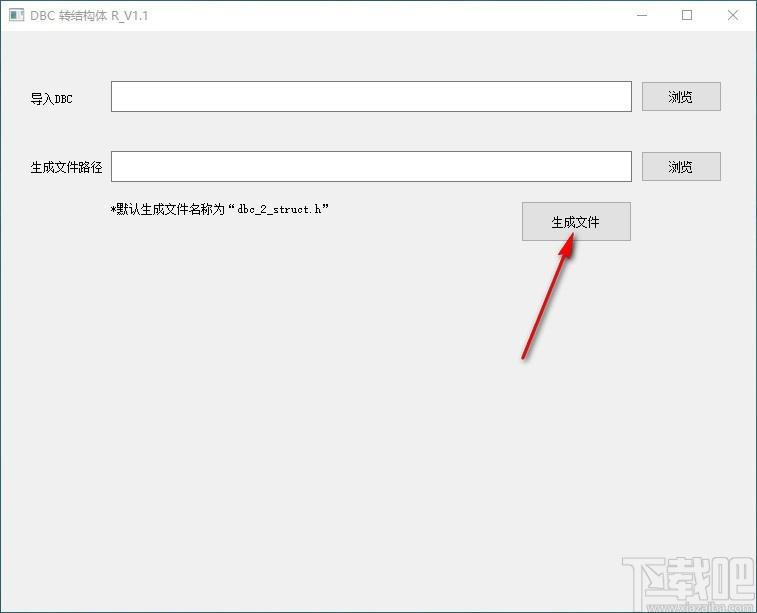The width and height of the screenshot is (757, 613).
Task: Click the dbc_2_struct.h default filename note
Action: (x=220, y=209)
